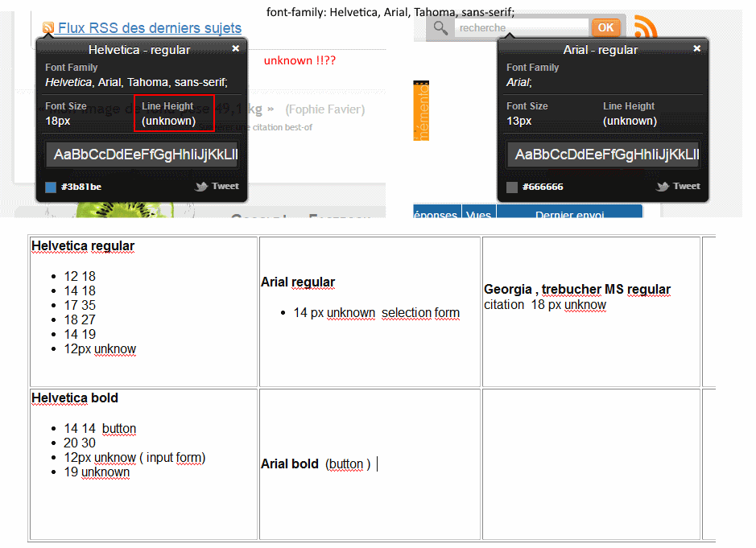Click the Vues column header
The height and width of the screenshot is (548, 756).
(x=479, y=212)
